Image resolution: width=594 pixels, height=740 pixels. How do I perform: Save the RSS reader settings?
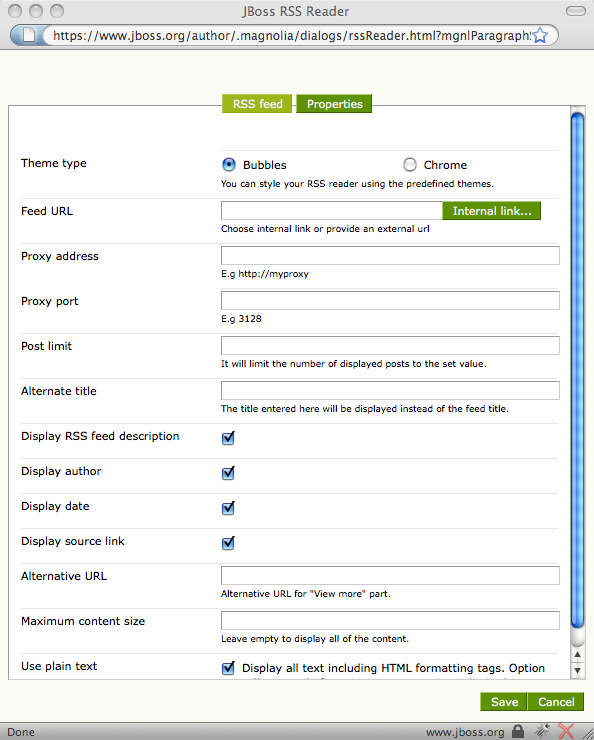point(504,702)
